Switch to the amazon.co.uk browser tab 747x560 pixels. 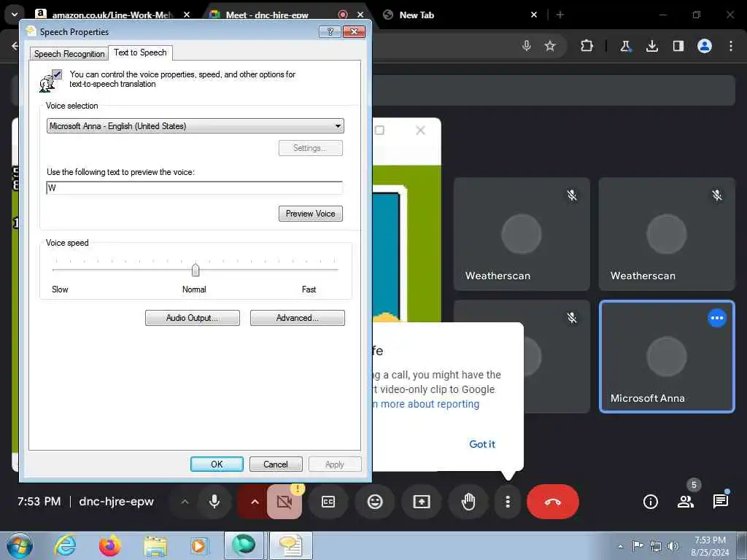(x=112, y=15)
